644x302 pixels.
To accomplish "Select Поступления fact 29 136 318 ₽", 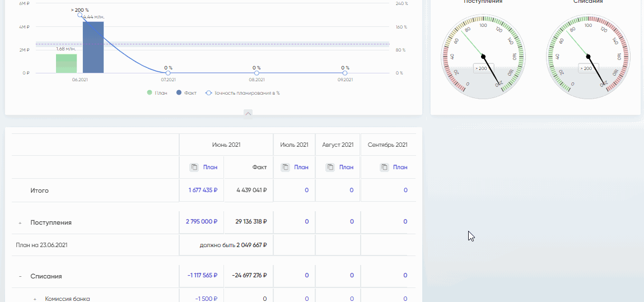I will (251, 221).
